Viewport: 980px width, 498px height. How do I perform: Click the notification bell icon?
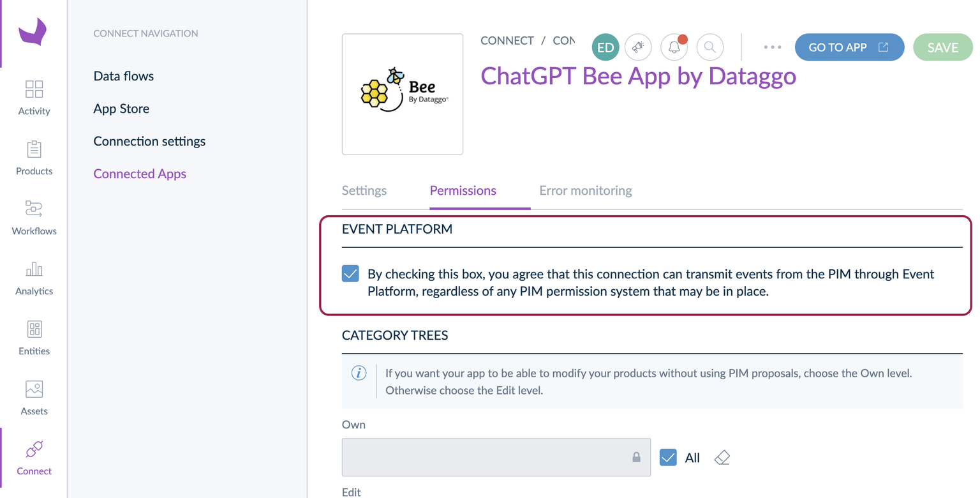pyautogui.click(x=674, y=47)
